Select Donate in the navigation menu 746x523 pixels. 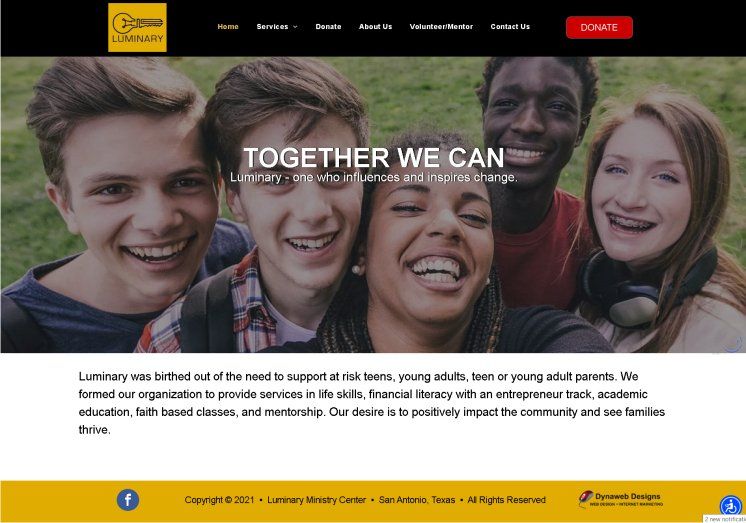click(328, 27)
